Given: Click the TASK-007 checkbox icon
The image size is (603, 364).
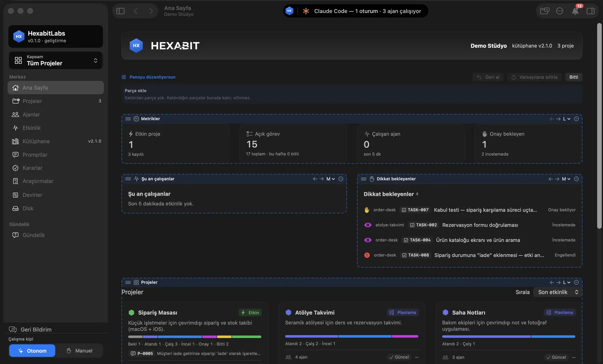Looking at the screenshot, I should (x=404, y=210).
